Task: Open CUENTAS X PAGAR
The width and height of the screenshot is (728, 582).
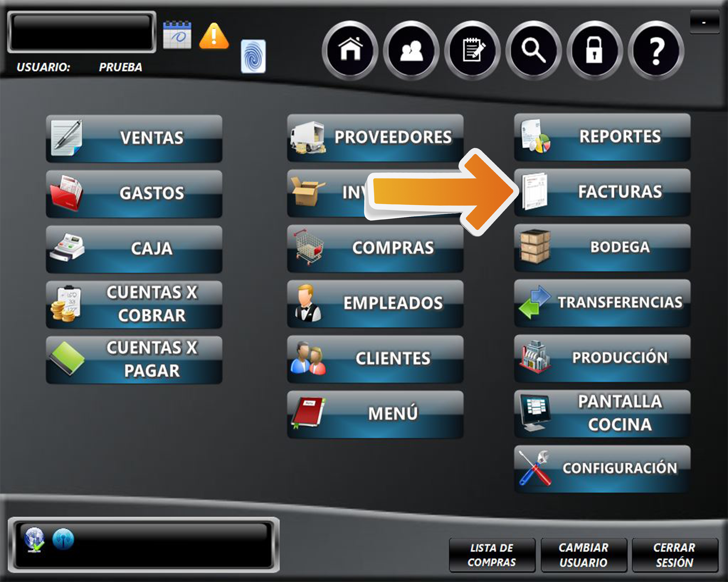Action: (134, 360)
